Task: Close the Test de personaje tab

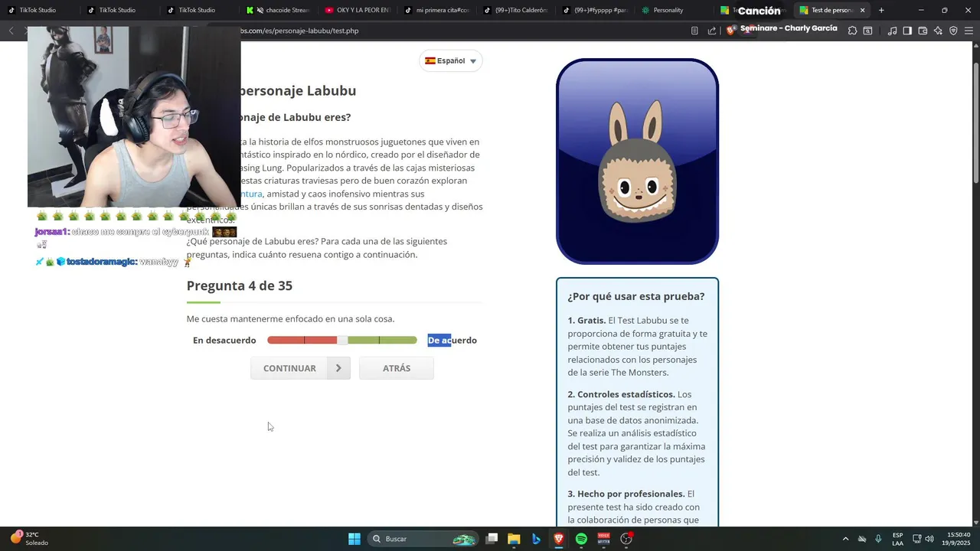Action: (863, 10)
